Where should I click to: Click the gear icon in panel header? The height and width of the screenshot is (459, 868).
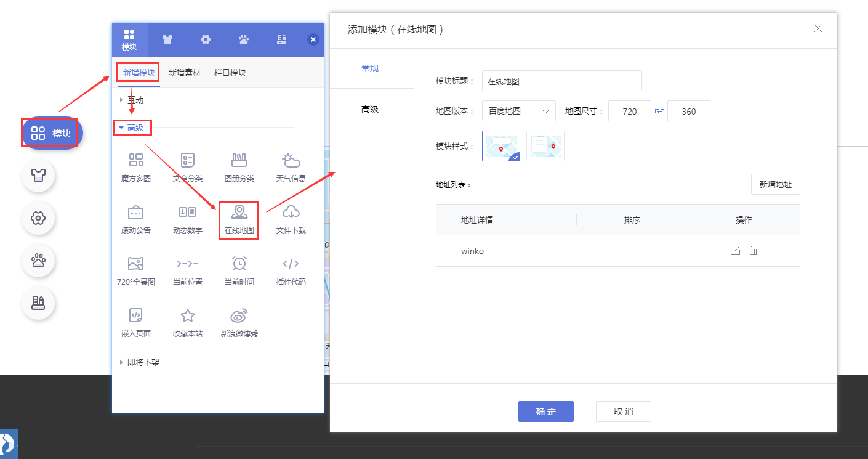(x=206, y=39)
